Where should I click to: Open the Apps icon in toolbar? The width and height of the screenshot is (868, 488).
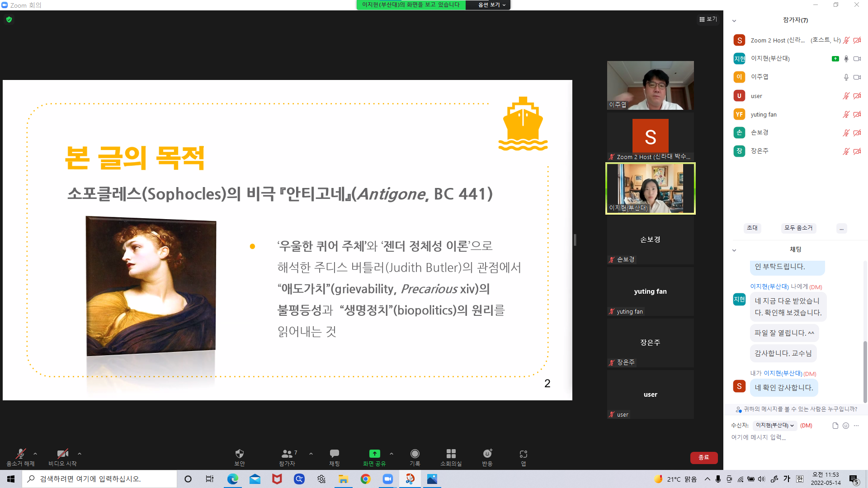click(523, 454)
